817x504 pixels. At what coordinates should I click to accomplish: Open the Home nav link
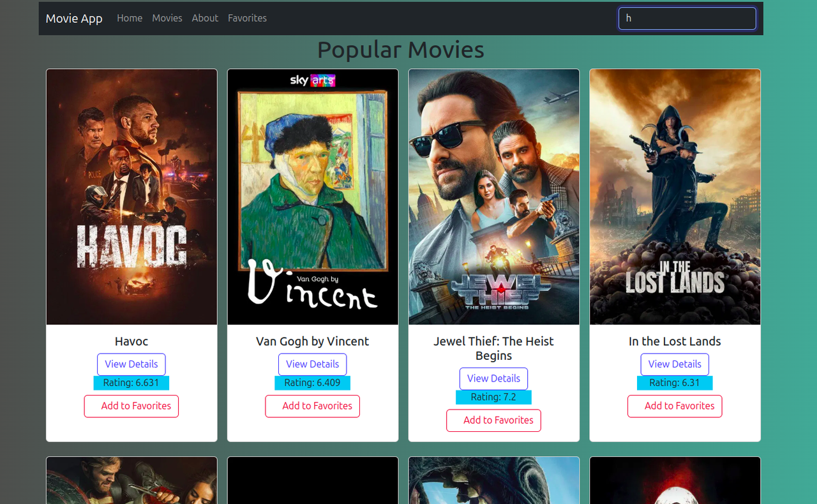tap(130, 19)
